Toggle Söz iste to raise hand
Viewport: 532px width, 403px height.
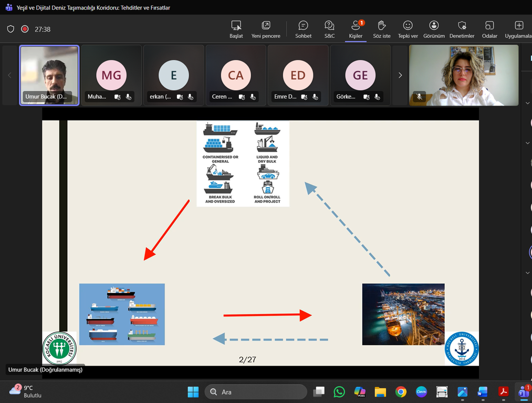(x=382, y=29)
